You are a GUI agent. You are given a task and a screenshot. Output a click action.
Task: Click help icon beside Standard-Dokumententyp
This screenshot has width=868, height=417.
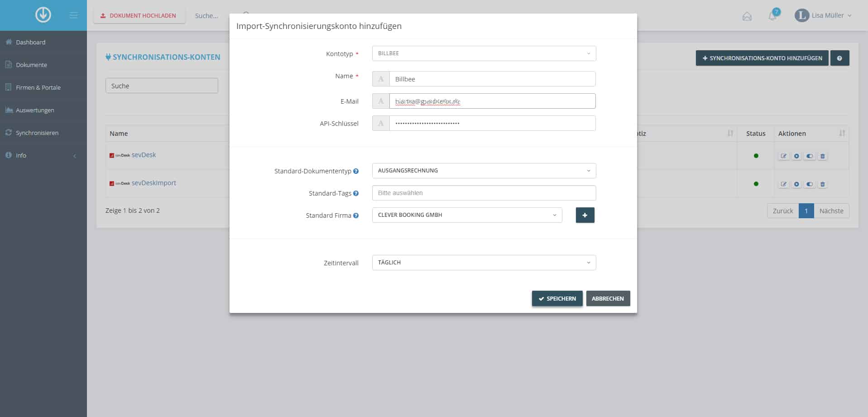coord(356,171)
